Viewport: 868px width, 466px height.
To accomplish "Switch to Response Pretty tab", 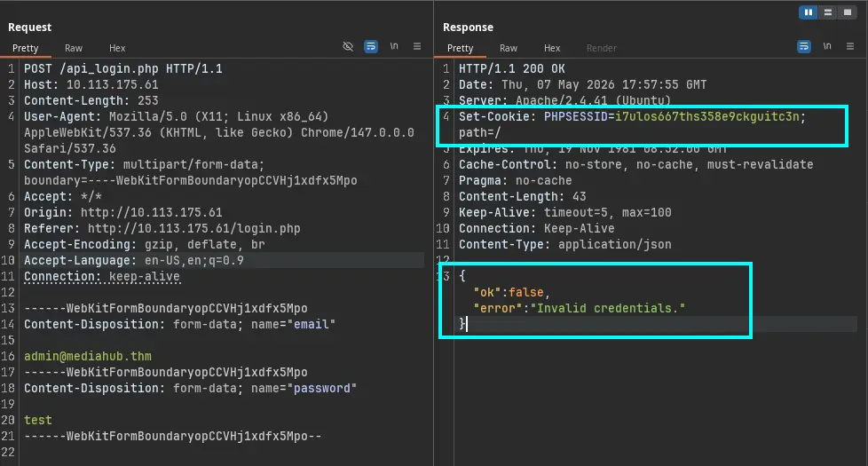I will 460,48.
